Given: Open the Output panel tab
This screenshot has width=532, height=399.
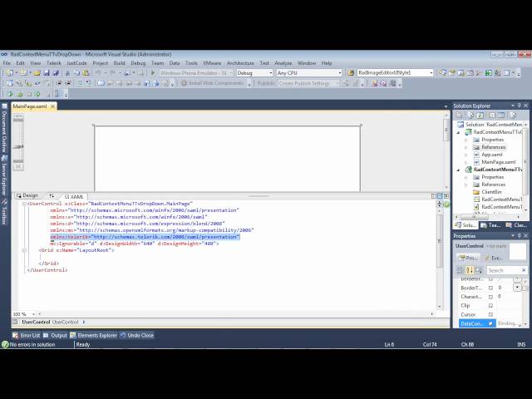Looking at the screenshot, I should 56,335.
